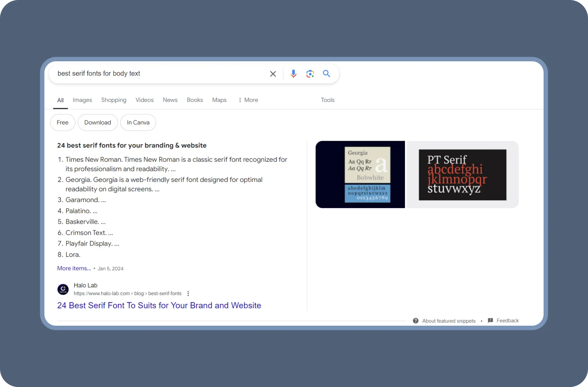Image resolution: width=588 pixels, height=387 pixels.
Task: Apply the Download filter chip
Action: click(x=98, y=123)
